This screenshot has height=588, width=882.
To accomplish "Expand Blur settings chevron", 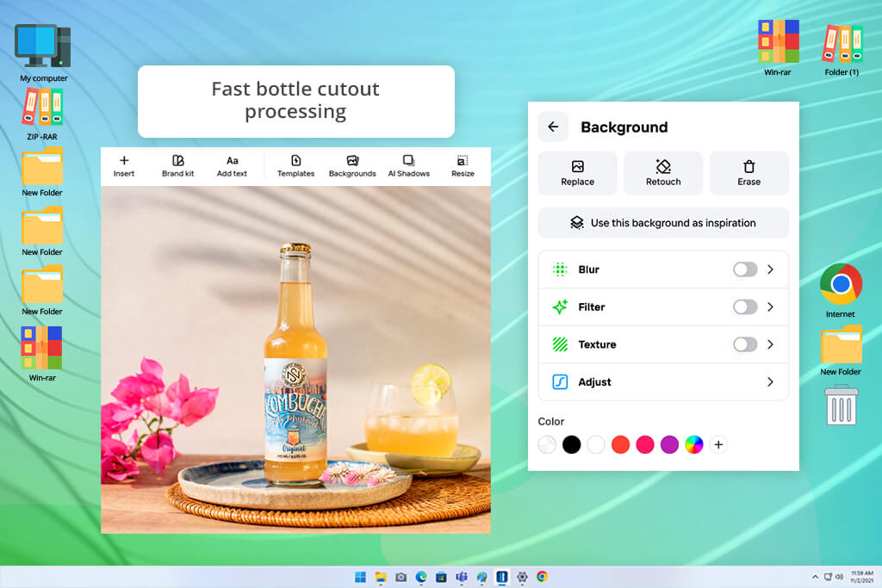I will tap(771, 269).
